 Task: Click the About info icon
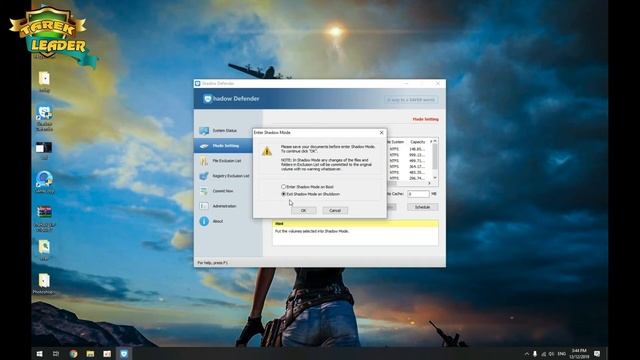pos(204,221)
